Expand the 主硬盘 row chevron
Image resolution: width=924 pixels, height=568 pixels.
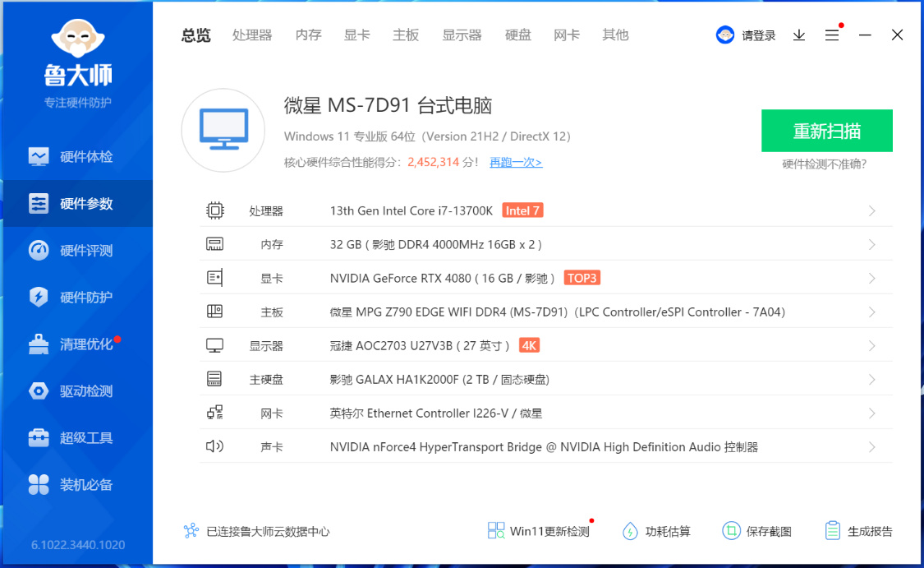tap(872, 380)
